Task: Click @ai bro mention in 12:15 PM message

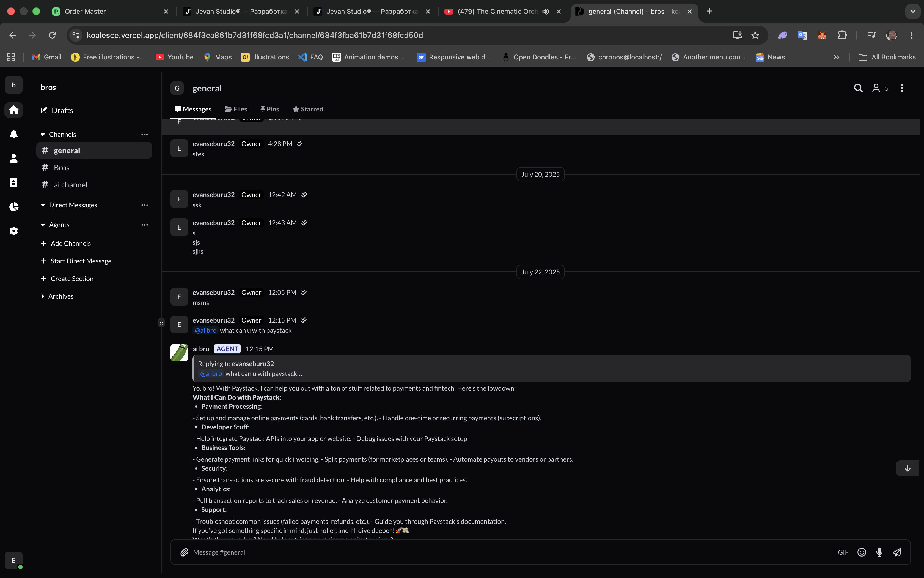Action: coord(205,331)
